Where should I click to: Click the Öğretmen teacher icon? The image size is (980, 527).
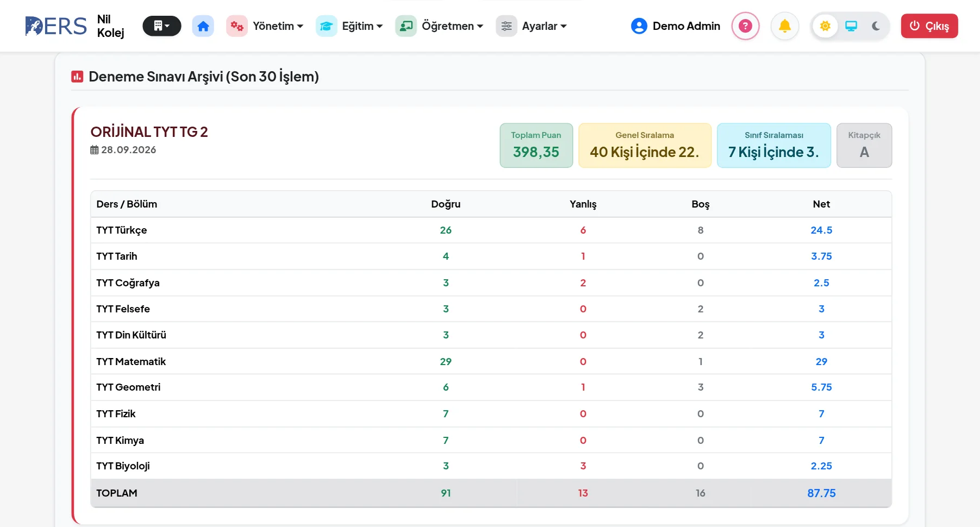[405, 26]
